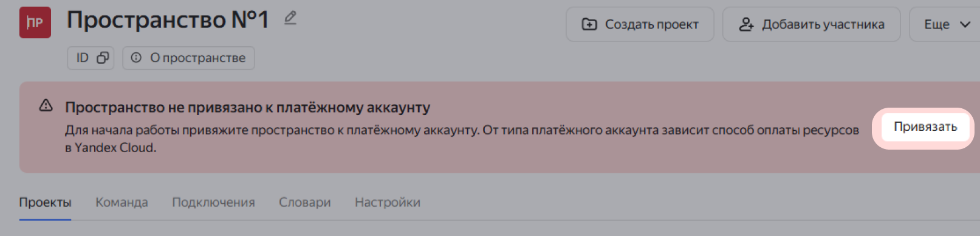Open the Подключения tab
This screenshot has height=236, width=980.
click(213, 203)
